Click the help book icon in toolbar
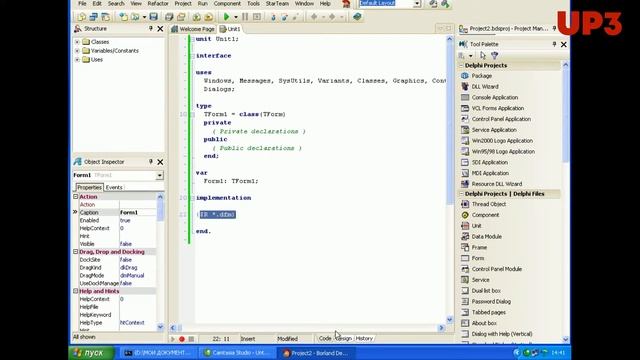 click(357, 17)
